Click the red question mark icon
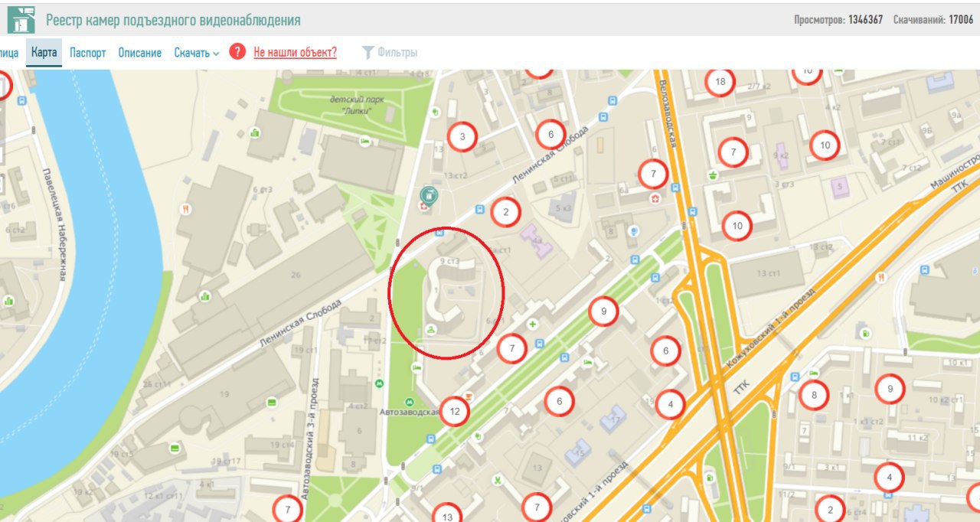This screenshot has height=522, width=980. pos(237,52)
